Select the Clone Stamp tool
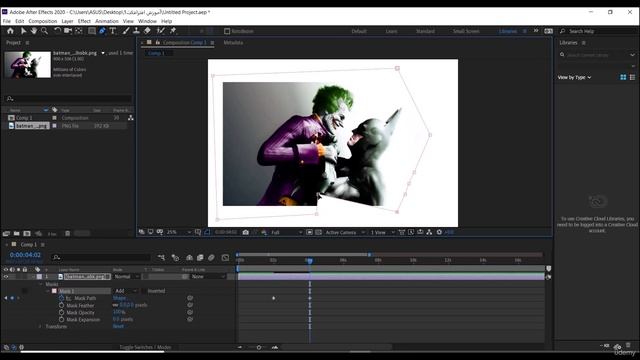This screenshot has height=360, width=640. pos(136,31)
